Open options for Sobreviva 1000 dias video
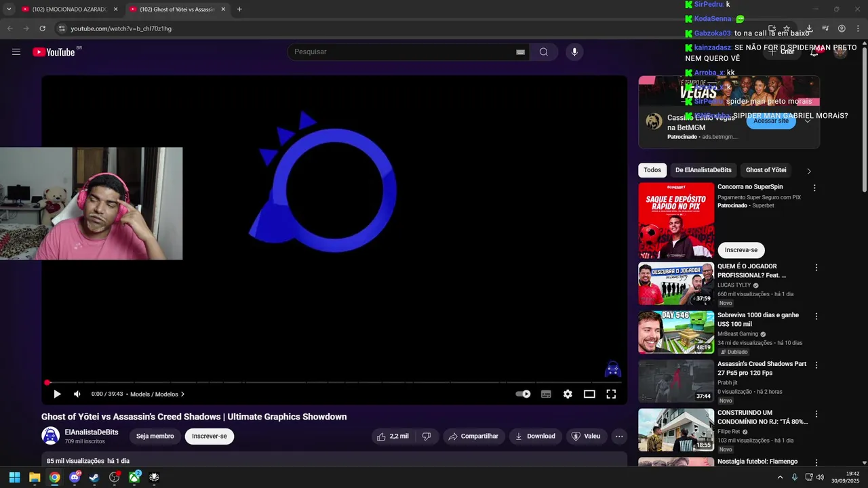The height and width of the screenshot is (488, 868). click(816, 317)
